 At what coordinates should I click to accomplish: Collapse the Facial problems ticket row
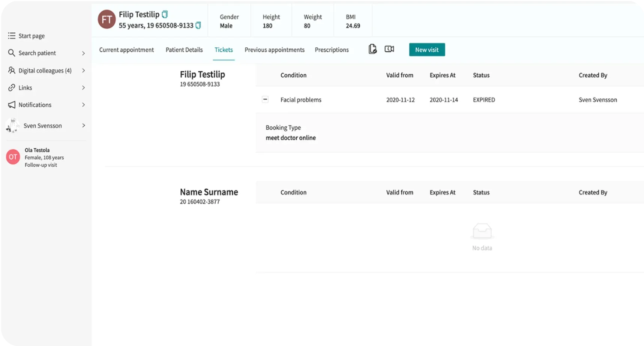pyautogui.click(x=265, y=99)
